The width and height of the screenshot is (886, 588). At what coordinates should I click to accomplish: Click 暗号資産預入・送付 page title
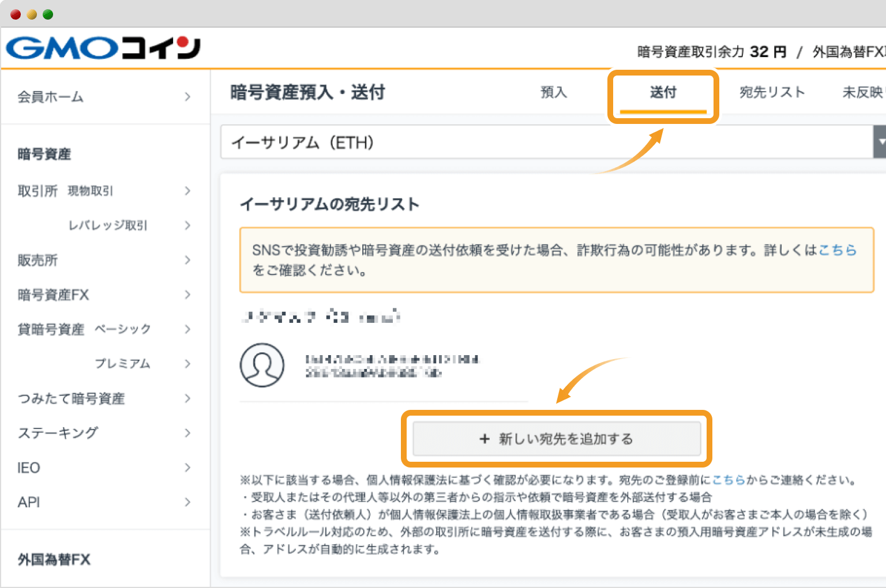click(x=307, y=92)
